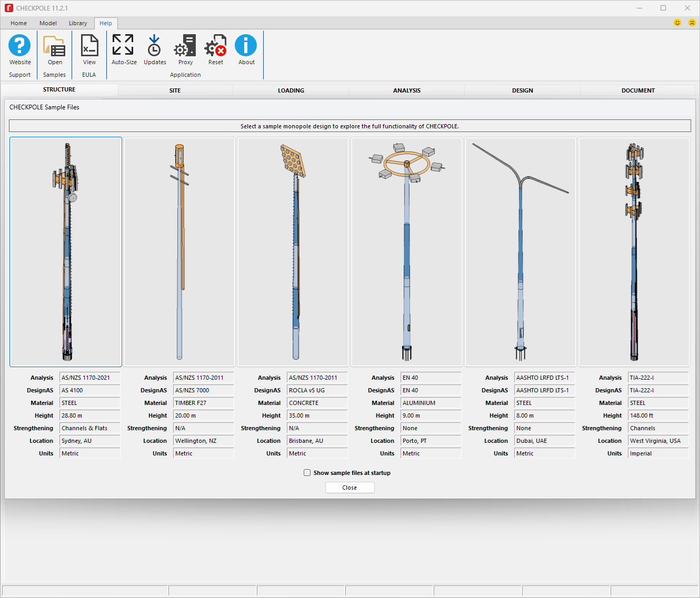The height and width of the screenshot is (598, 700).
Task: Click the Channels strengthening field
Action: (658, 428)
